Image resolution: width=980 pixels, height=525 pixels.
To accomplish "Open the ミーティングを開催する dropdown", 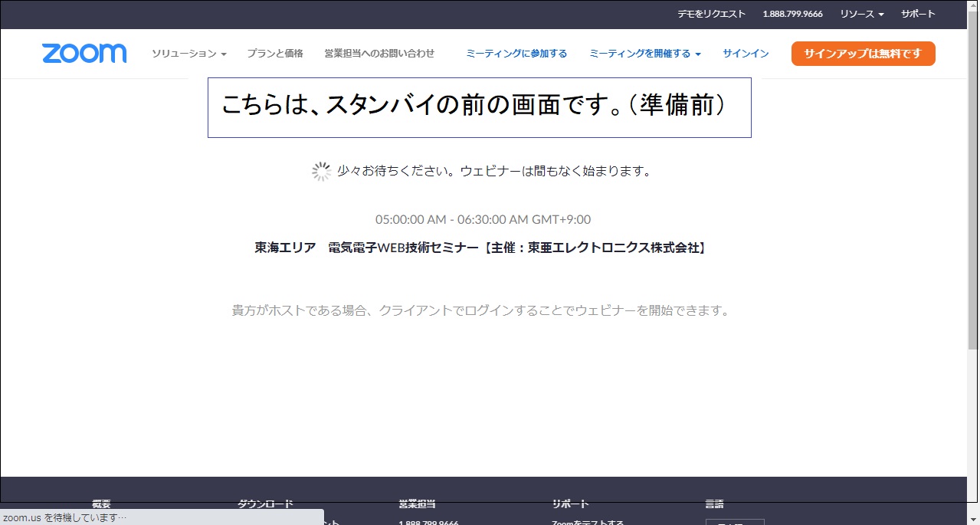I will [644, 54].
